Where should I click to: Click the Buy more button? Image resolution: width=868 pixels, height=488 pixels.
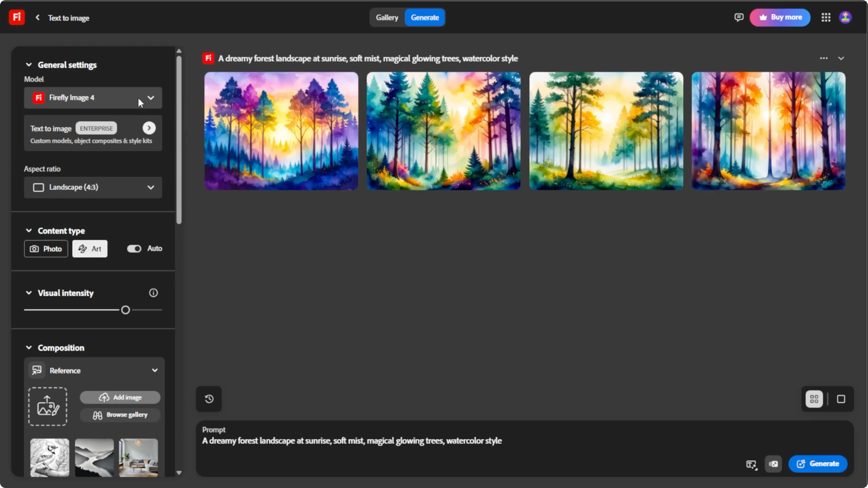780,17
